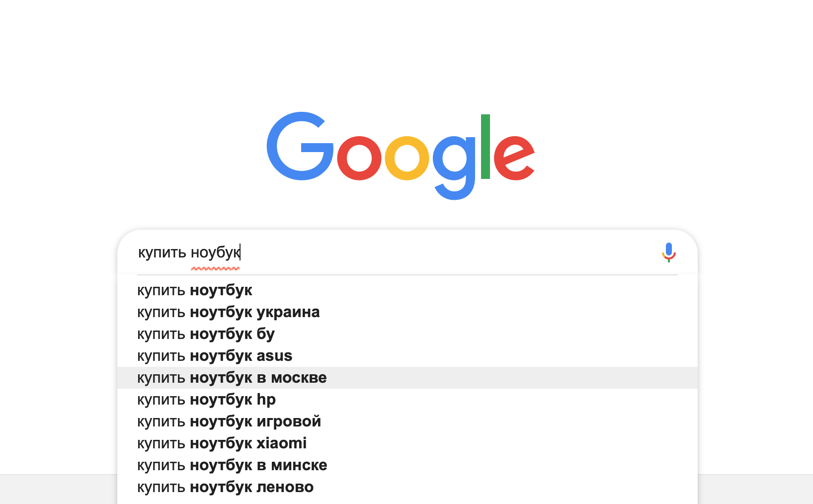This screenshot has height=504, width=813.
Task: Click the yellow letter o in Google logo
Action: (407, 158)
